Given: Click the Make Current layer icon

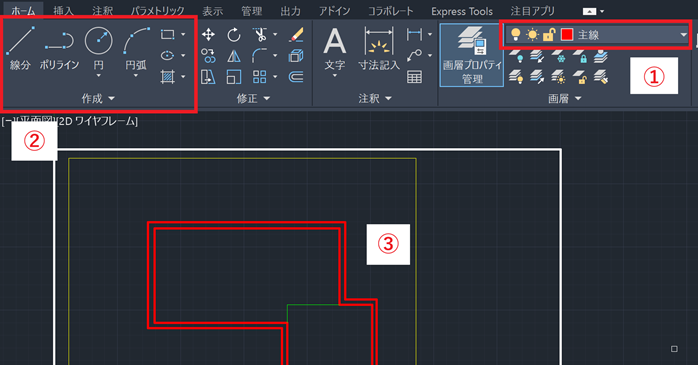Looking at the screenshot, I should [x=601, y=56].
